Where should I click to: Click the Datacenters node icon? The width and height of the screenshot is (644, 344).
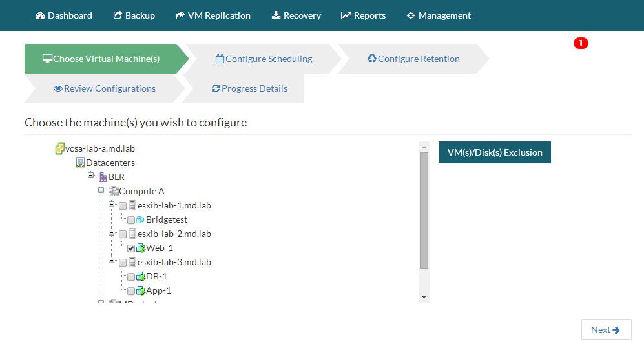(80, 163)
